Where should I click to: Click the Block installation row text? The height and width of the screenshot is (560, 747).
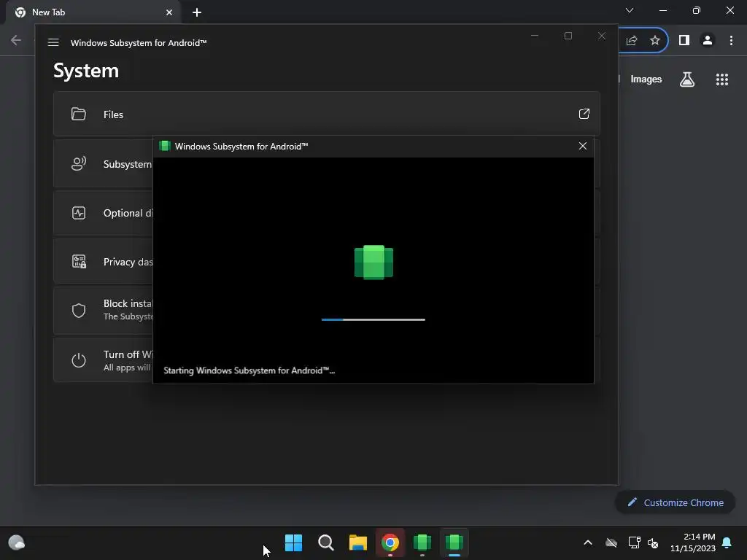(128, 309)
